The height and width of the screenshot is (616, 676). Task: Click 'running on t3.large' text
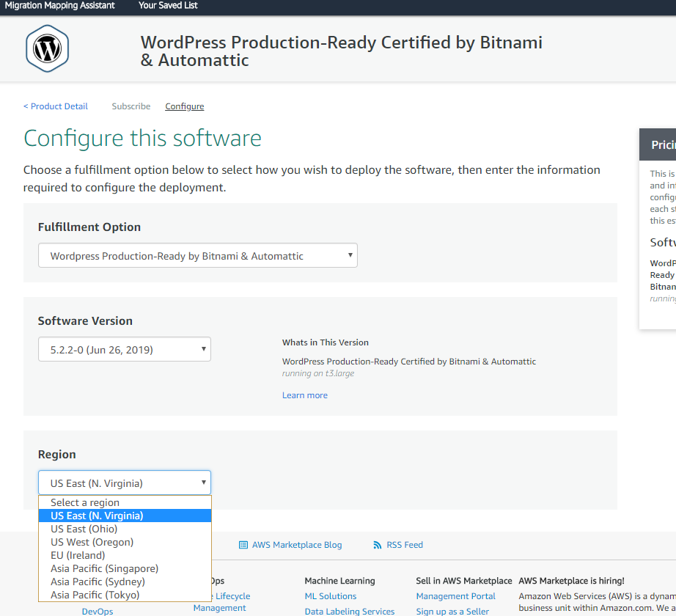318,373
